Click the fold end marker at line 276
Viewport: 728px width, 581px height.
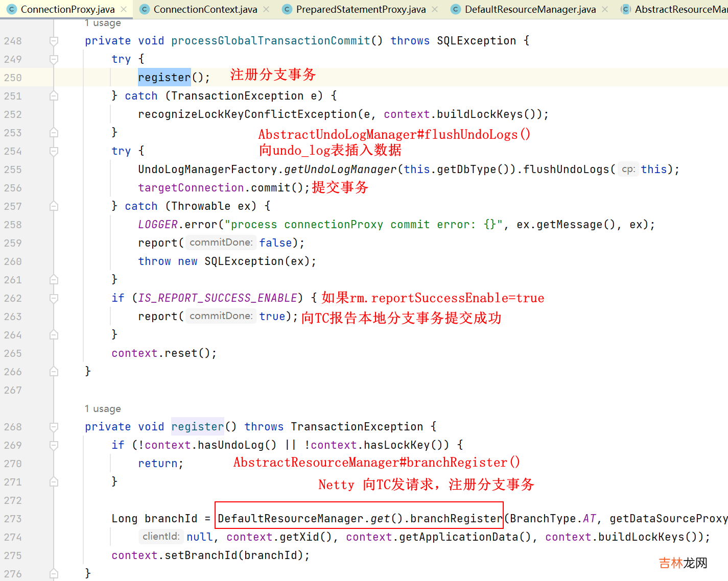(54, 574)
